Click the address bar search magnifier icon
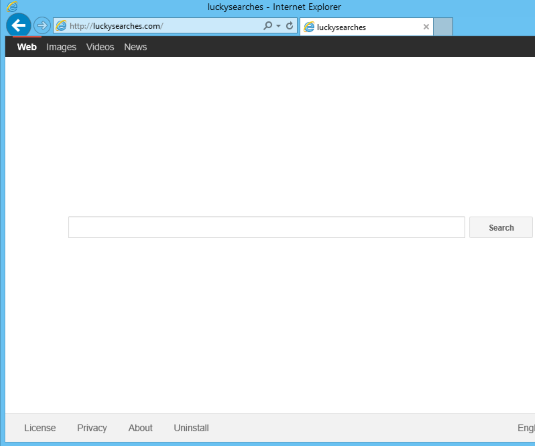This screenshot has width=535, height=446. click(268, 26)
